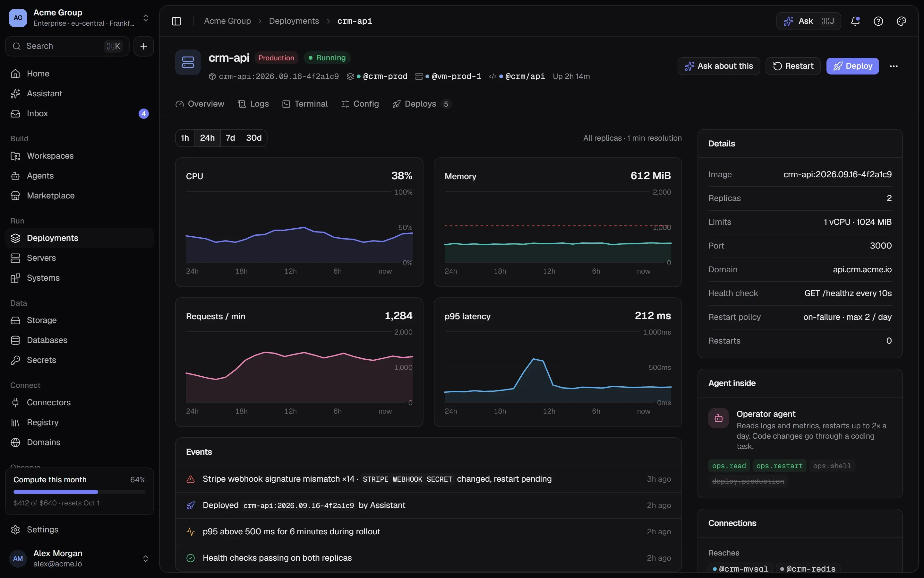Open Registry page

pos(80,422)
